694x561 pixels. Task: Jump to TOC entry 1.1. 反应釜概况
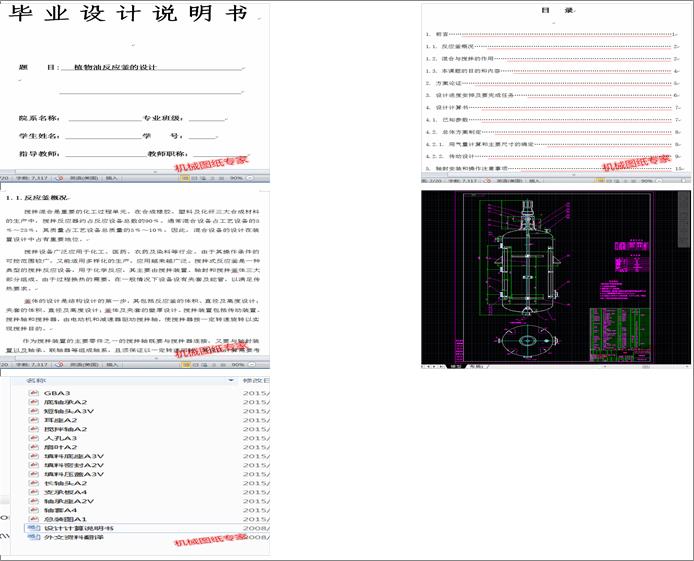click(552, 46)
